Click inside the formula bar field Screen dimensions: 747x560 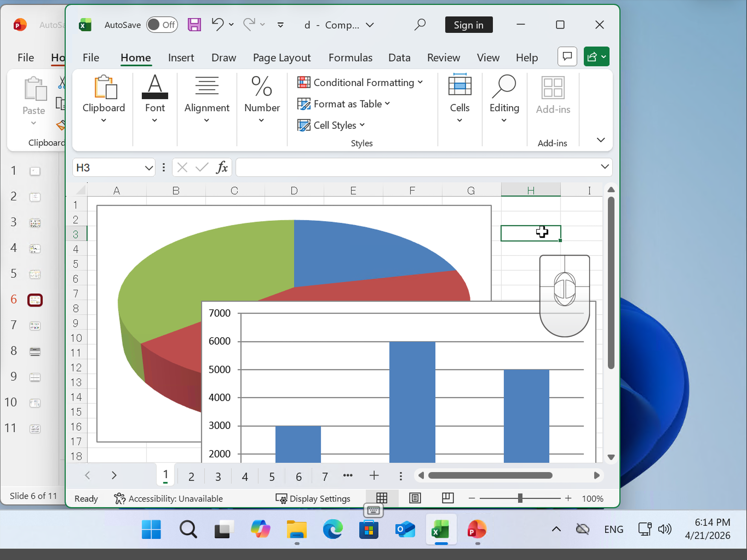tap(417, 168)
